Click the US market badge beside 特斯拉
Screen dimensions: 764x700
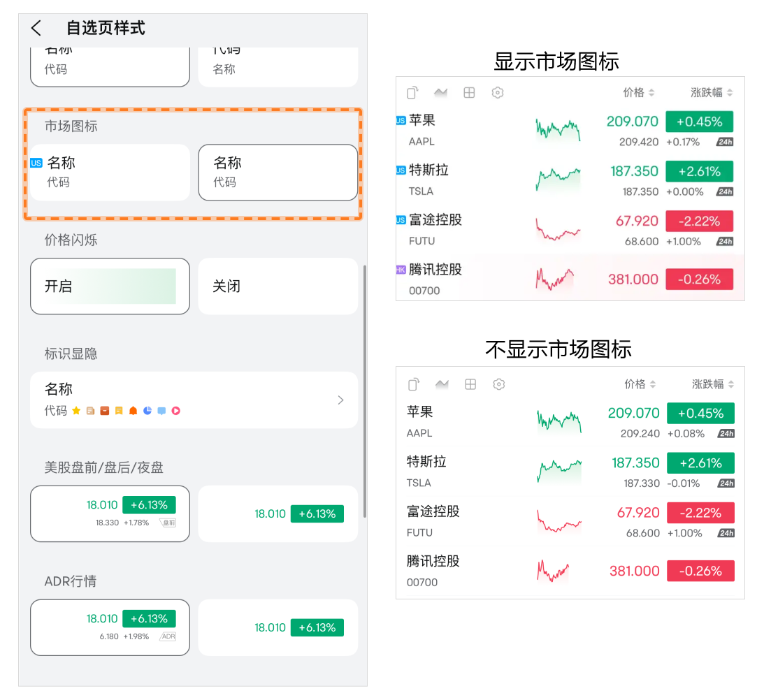point(401,170)
